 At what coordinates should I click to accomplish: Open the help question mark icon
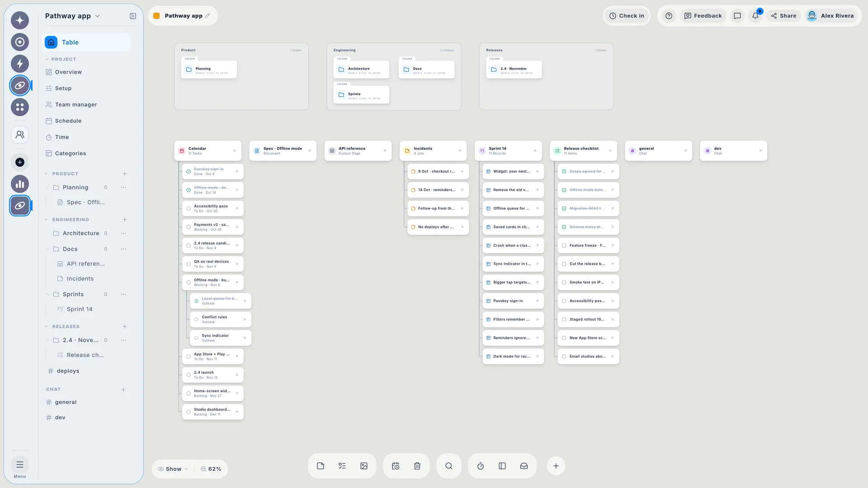tap(669, 16)
